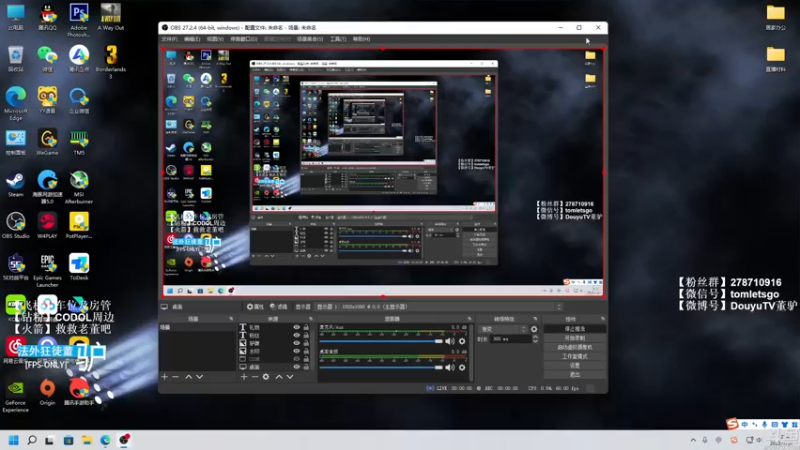Open the 停靠窗口(D) menu in OBS
The image size is (800, 450).
(244, 39)
